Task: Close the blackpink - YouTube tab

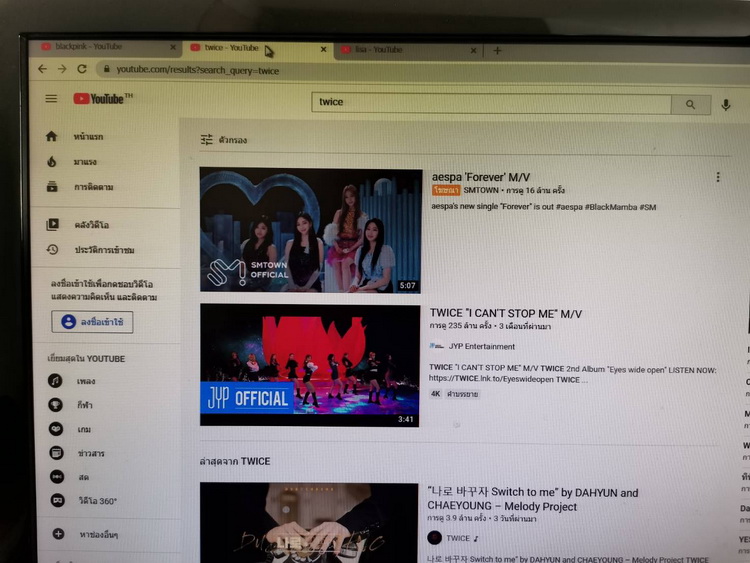Action: 173,47
